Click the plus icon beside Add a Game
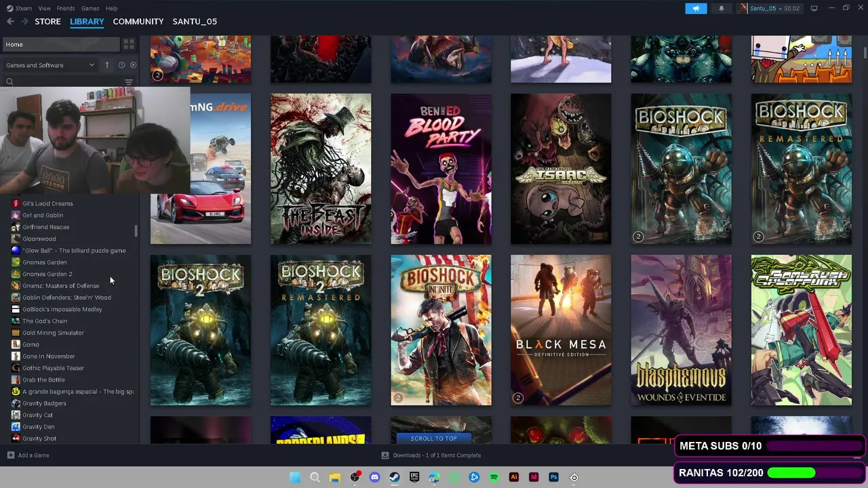This screenshot has height=488, width=868. point(10,455)
